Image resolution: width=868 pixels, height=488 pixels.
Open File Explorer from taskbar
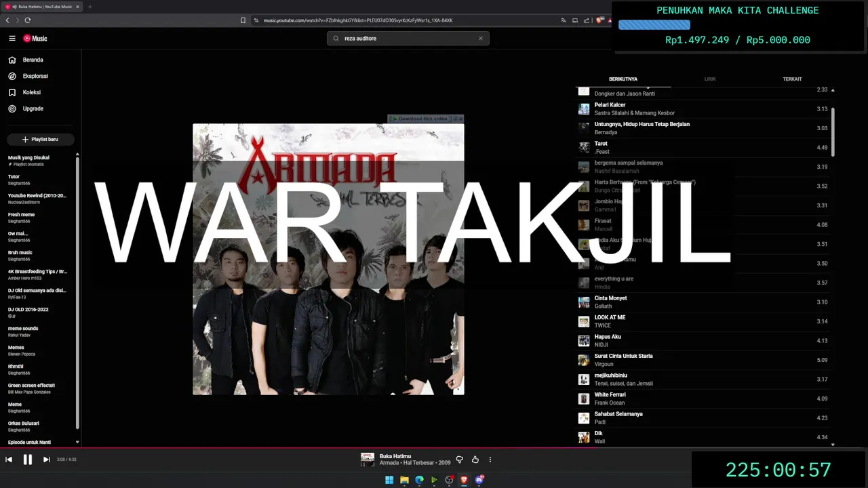tap(404, 480)
